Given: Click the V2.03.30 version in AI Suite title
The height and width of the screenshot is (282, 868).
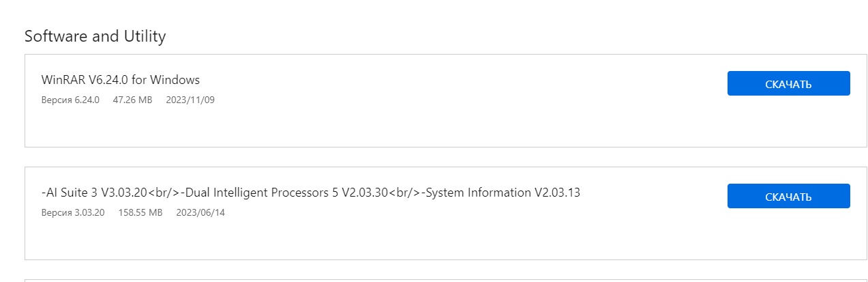Looking at the screenshot, I should click(364, 193).
